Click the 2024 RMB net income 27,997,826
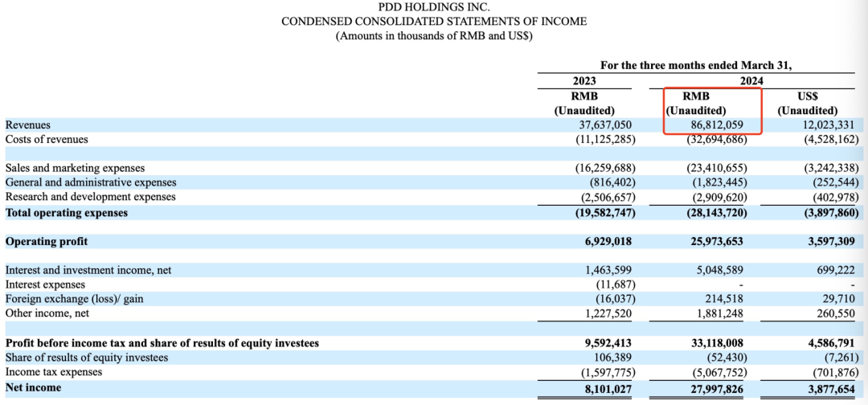The image size is (868, 405). coord(719,388)
